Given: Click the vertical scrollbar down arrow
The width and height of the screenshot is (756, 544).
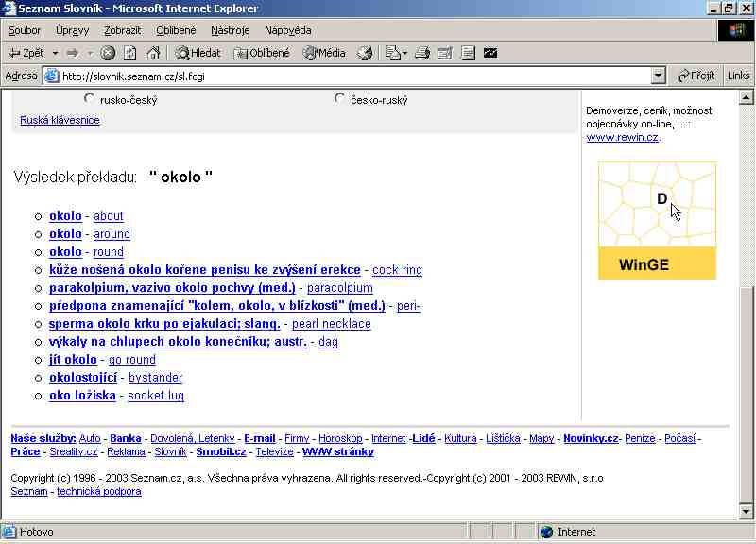Looking at the screenshot, I should click(x=746, y=512).
